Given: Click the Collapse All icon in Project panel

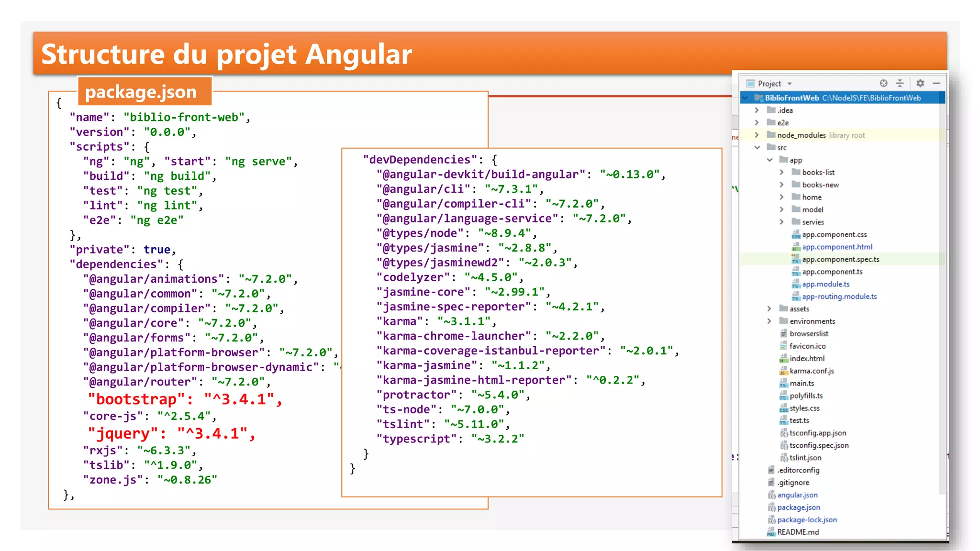Looking at the screenshot, I should [900, 83].
